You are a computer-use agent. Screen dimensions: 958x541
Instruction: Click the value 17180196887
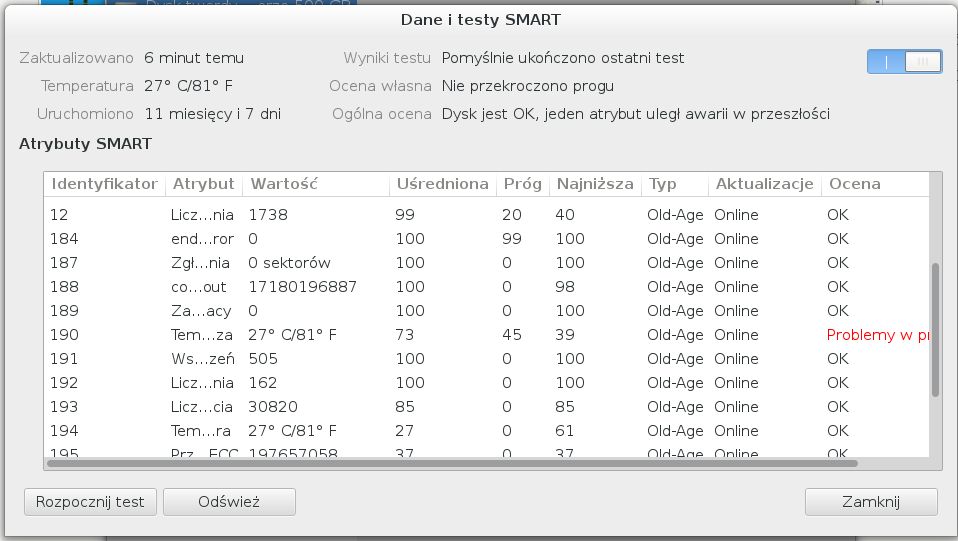(302, 287)
